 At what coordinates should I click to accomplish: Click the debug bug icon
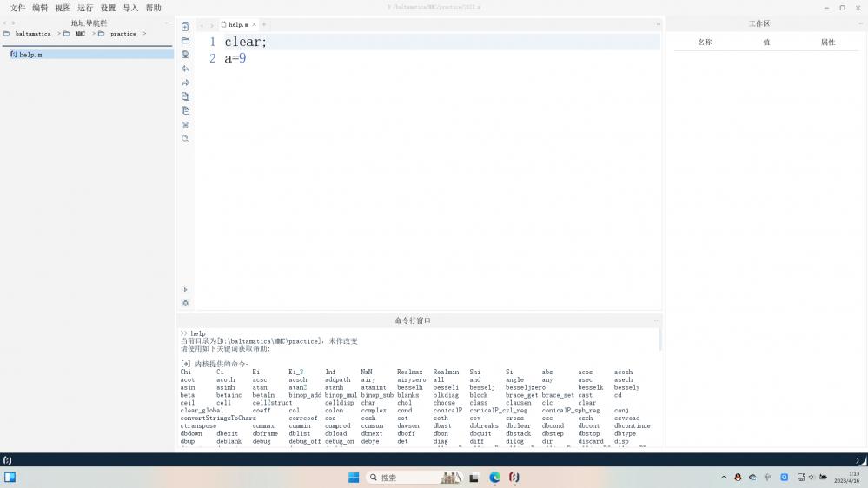pos(185,303)
